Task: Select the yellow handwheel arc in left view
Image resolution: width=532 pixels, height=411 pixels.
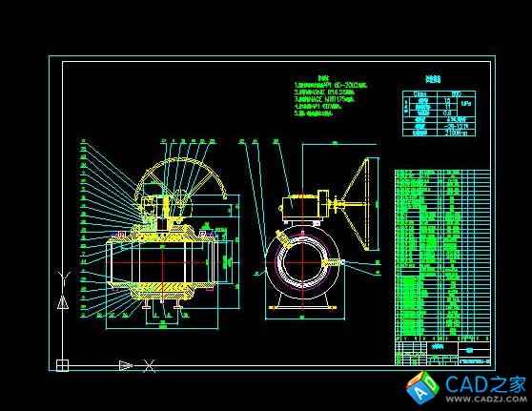Action: pos(181,177)
